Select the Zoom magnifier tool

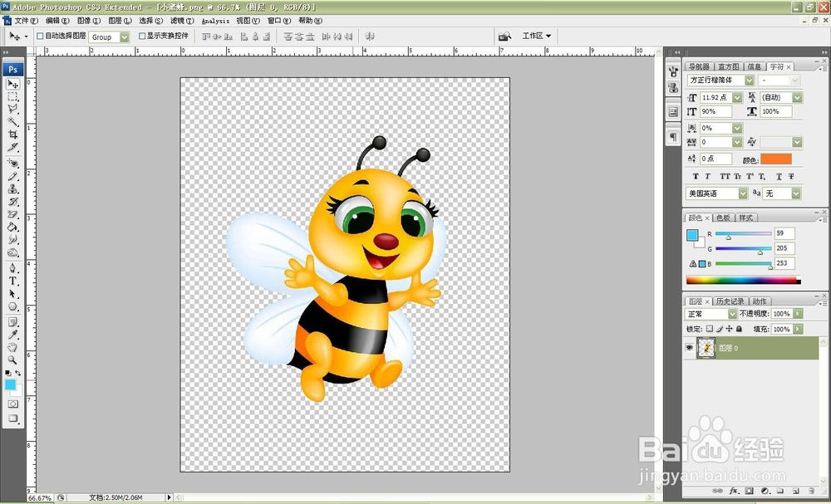pyautogui.click(x=12, y=360)
